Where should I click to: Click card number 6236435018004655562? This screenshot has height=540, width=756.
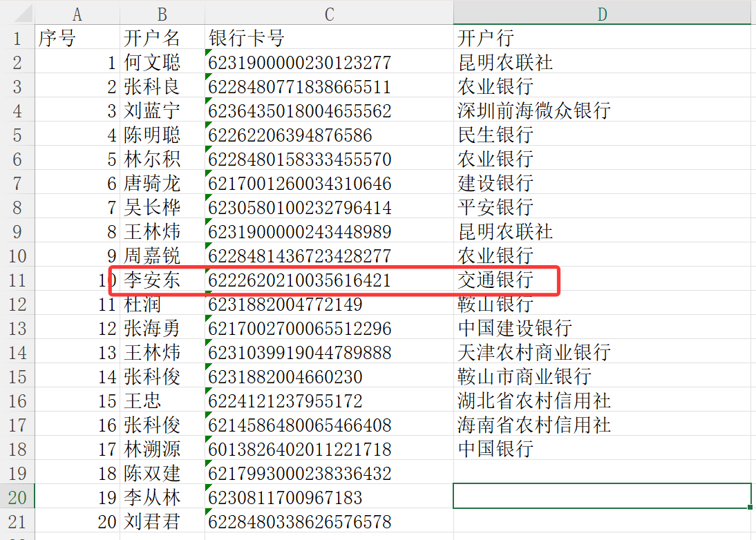[x=329, y=110]
